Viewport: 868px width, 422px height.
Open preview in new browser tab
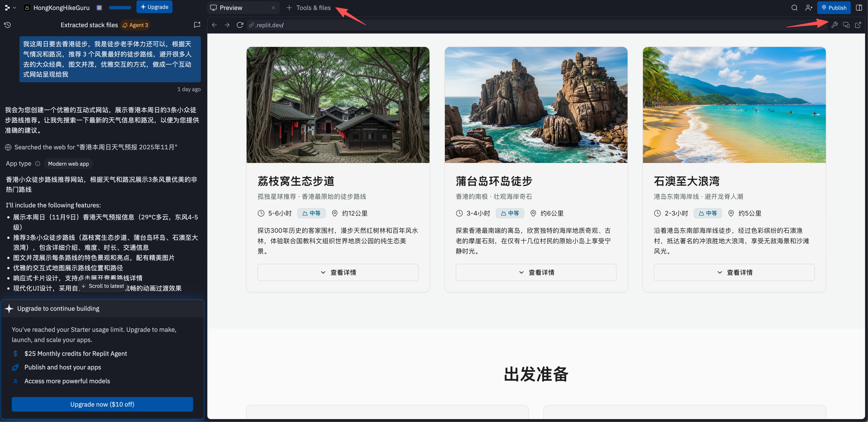[858, 25]
